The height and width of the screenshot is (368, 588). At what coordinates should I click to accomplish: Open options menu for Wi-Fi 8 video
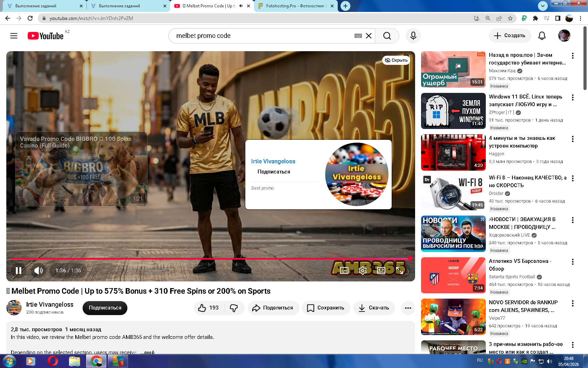point(573,178)
